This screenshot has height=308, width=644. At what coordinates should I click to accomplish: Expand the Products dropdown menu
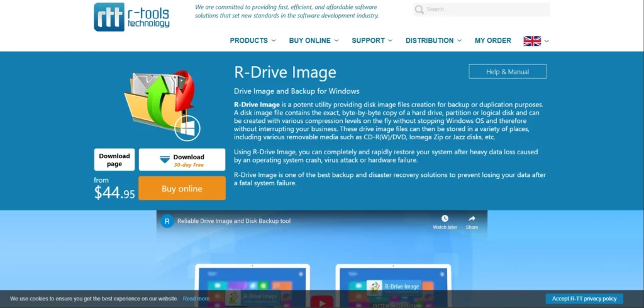pyautogui.click(x=253, y=40)
